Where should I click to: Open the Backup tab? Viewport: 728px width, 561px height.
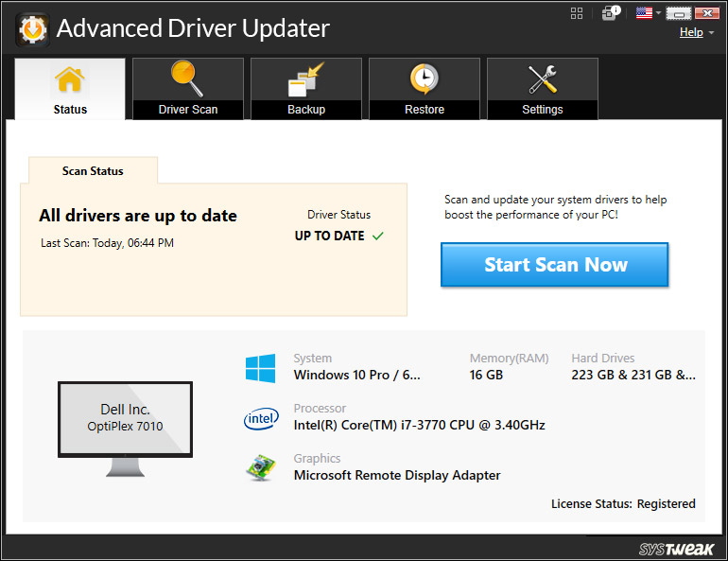[306, 89]
